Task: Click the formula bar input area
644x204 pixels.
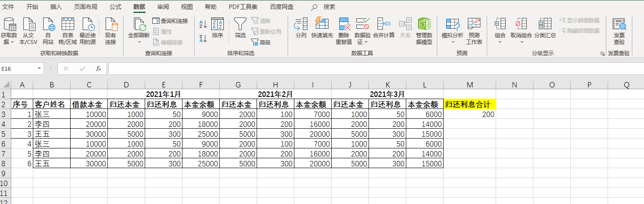Action: point(376,69)
